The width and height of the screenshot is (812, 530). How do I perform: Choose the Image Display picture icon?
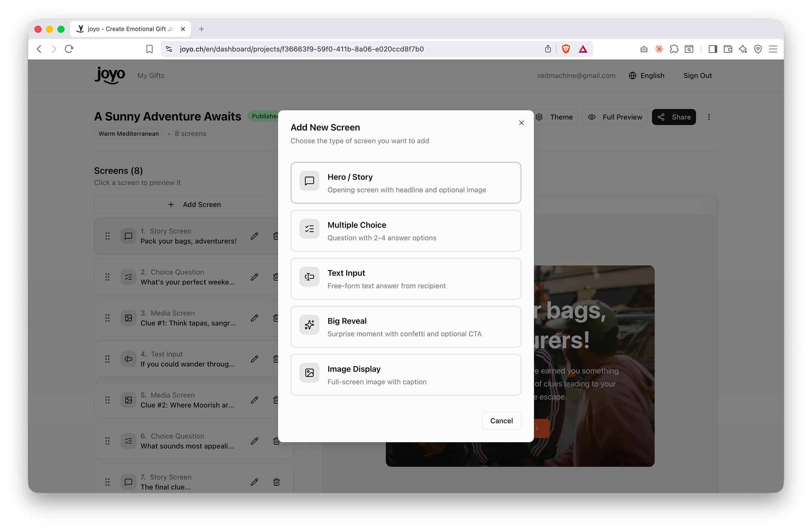[x=309, y=373]
